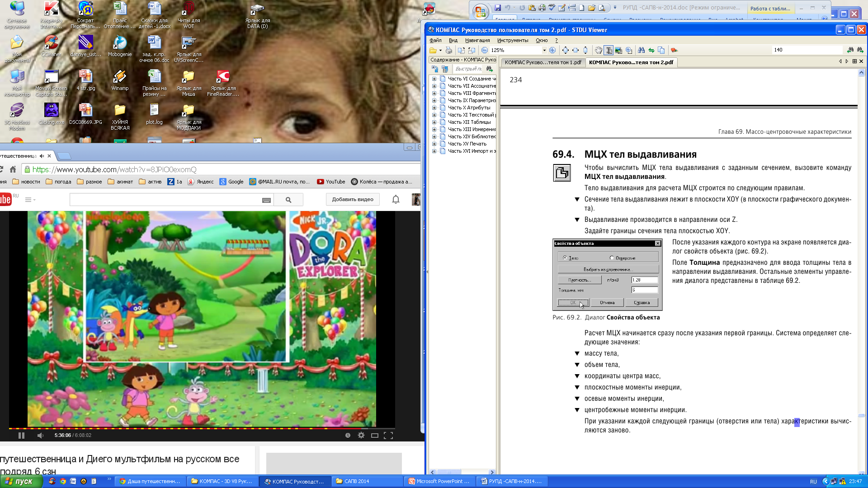The height and width of the screenshot is (488, 868).
Task: Open the погода bookmarks folder
Action: (x=59, y=182)
